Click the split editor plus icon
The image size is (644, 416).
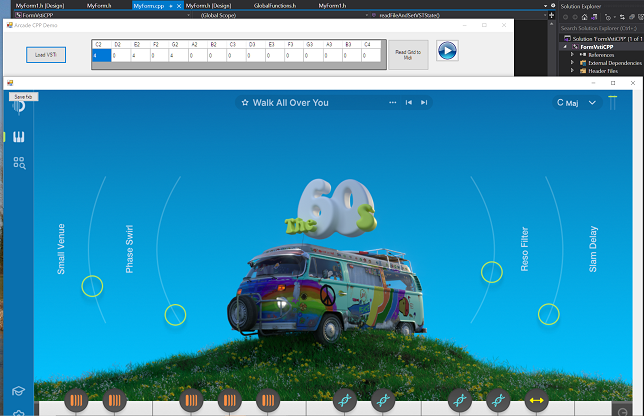click(551, 15)
